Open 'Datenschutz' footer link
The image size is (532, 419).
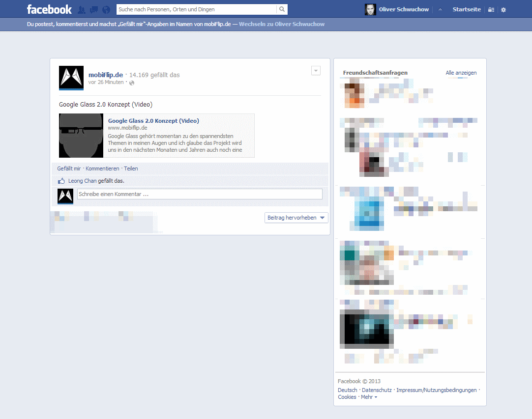pos(377,390)
